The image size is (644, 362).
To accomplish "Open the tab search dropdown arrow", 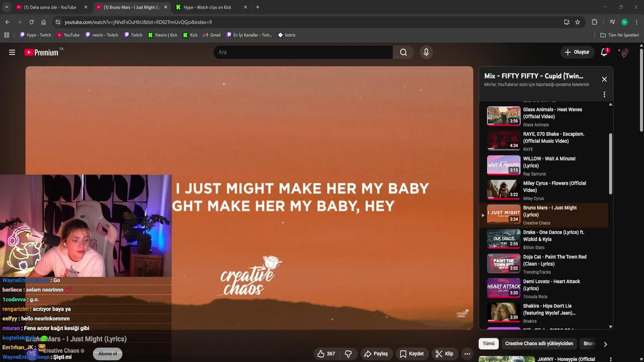I will 7,7.
